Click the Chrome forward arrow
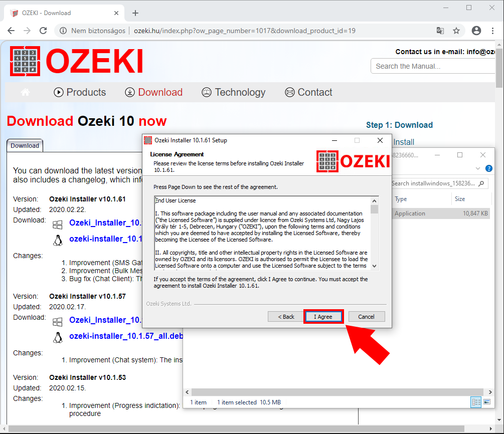The width and height of the screenshot is (504, 434). click(27, 31)
